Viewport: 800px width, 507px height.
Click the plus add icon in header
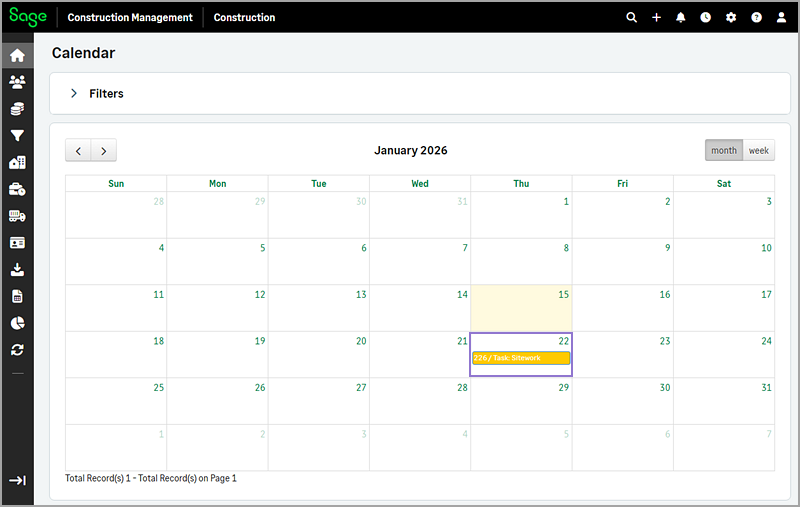click(656, 17)
